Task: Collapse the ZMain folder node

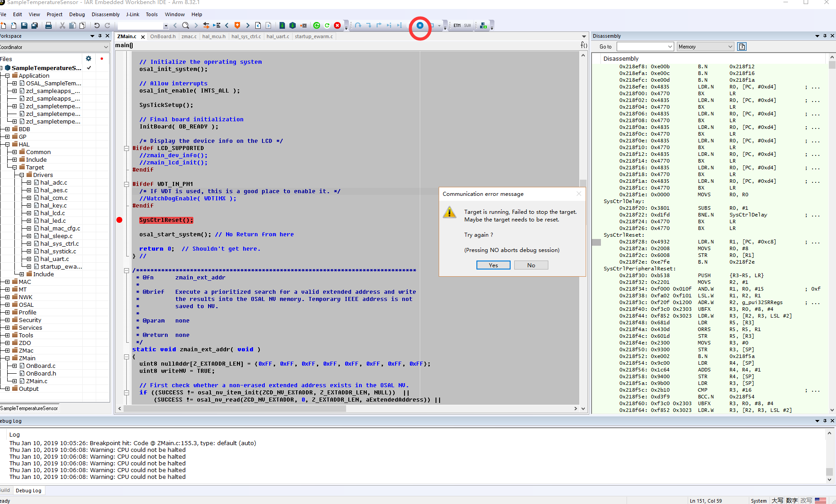Action: [8, 358]
